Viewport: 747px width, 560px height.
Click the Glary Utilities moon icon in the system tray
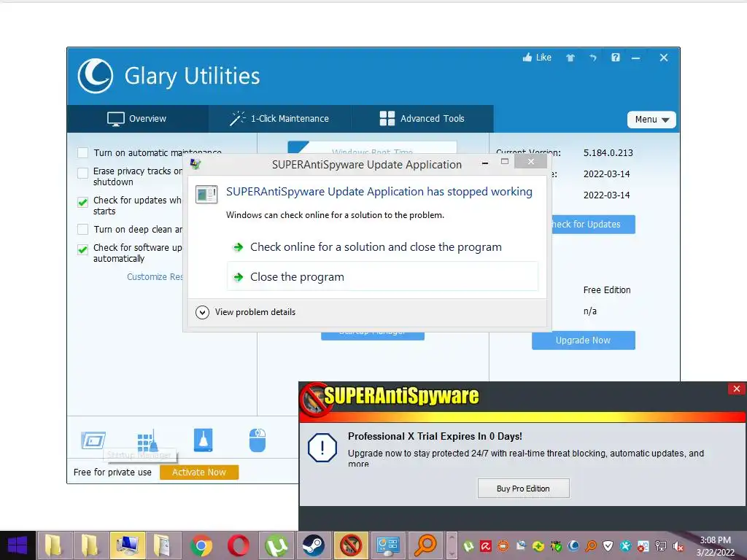[573, 546]
